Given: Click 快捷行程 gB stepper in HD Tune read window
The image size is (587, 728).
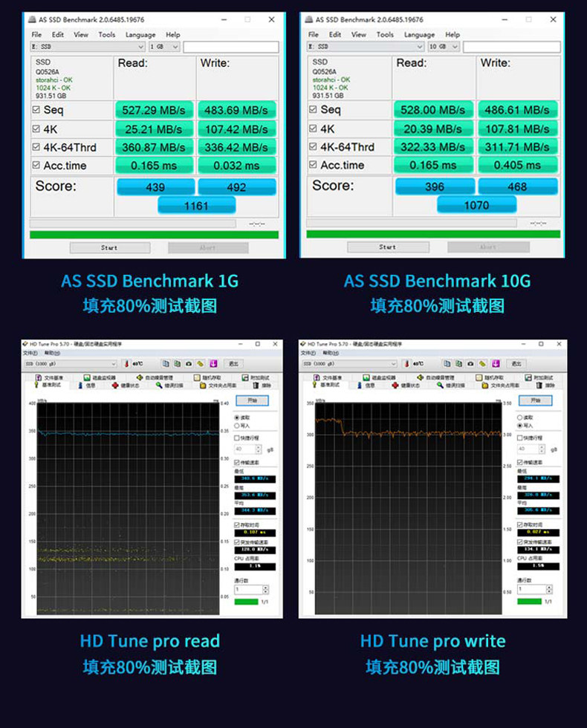Looking at the screenshot, I should (259, 449).
